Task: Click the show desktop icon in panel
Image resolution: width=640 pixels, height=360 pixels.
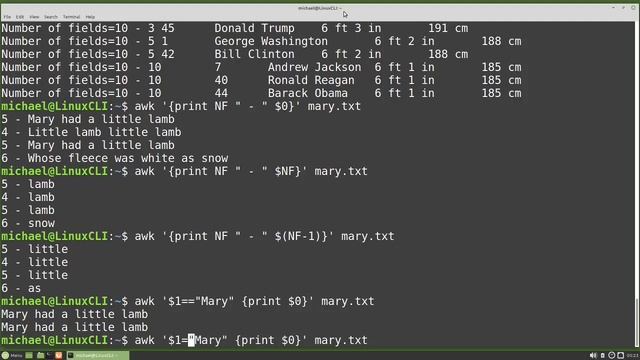Action: (x=29, y=356)
